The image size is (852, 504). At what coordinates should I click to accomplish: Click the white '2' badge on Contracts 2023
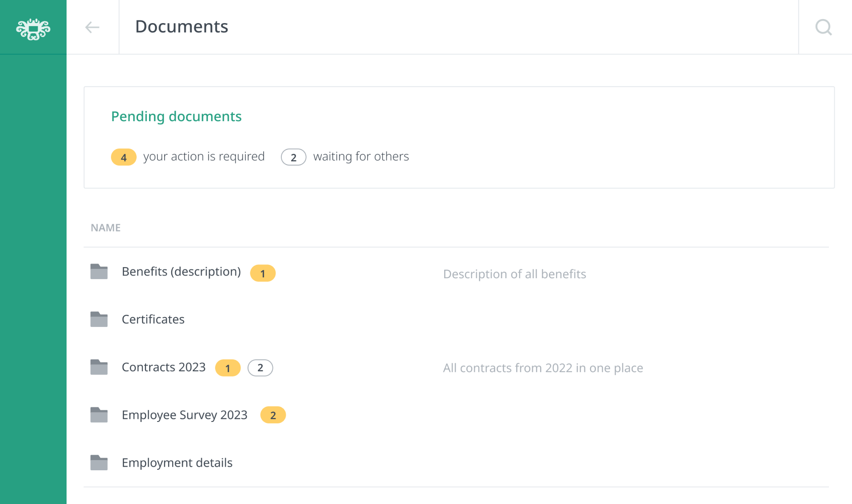click(260, 368)
